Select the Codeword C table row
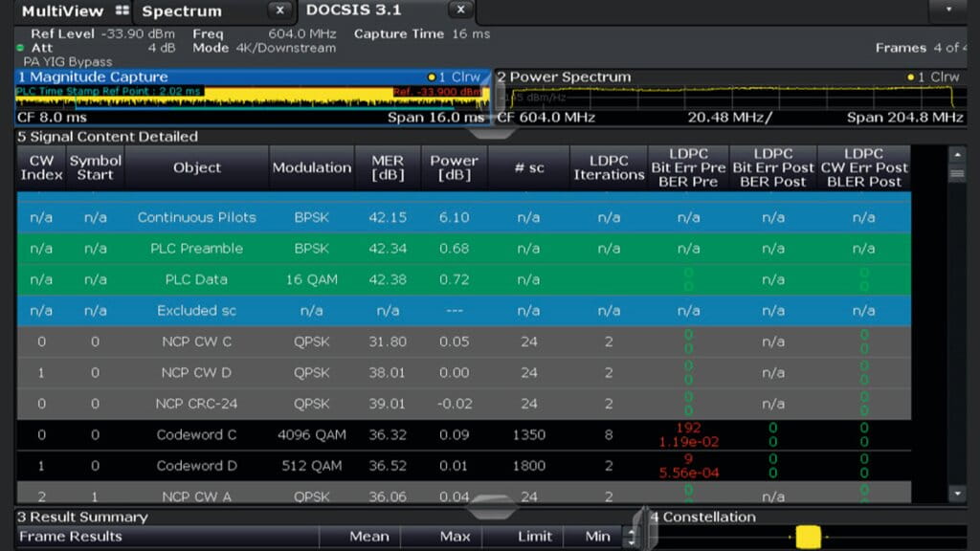This screenshot has height=551, width=980. tap(196, 434)
